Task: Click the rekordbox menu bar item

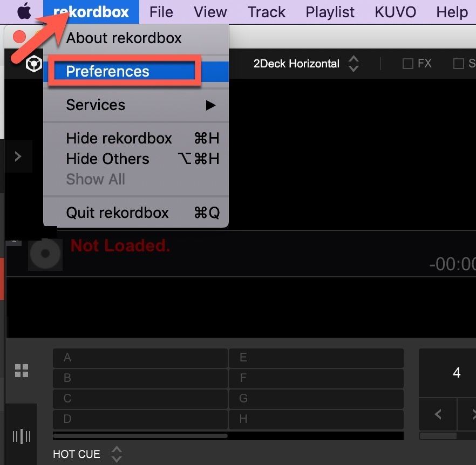Action: click(91, 12)
